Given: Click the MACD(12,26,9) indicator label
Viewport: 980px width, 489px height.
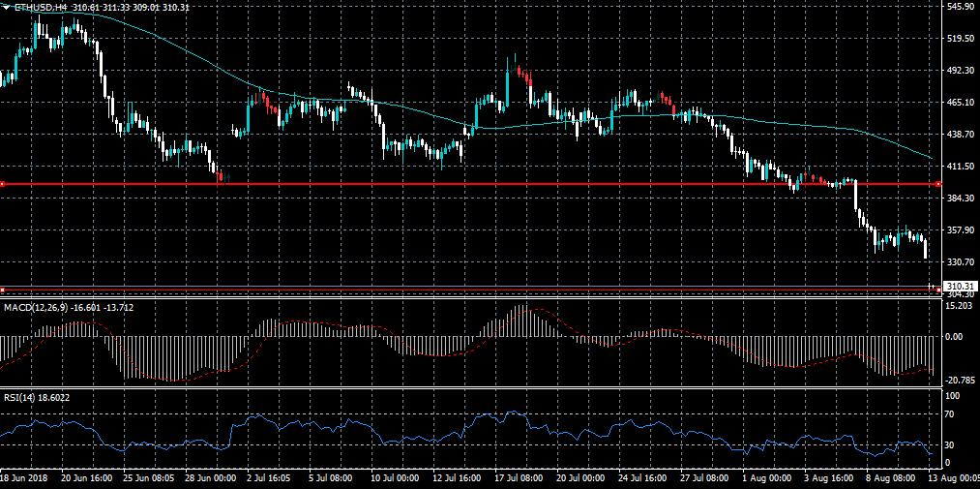Looking at the screenshot, I should pyautogui.click(x=36, y=307).
